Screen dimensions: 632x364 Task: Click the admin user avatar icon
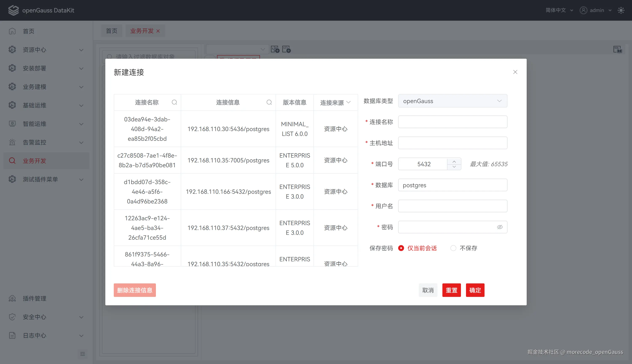584,10
